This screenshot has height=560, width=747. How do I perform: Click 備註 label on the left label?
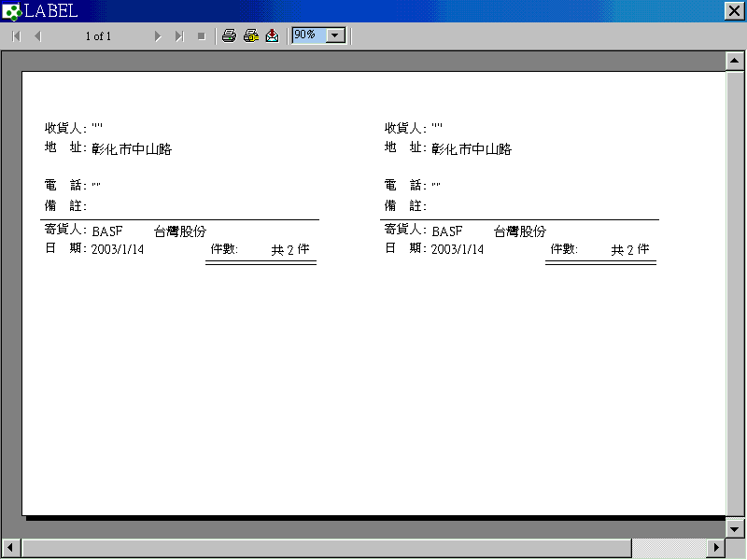pos(65,205)
